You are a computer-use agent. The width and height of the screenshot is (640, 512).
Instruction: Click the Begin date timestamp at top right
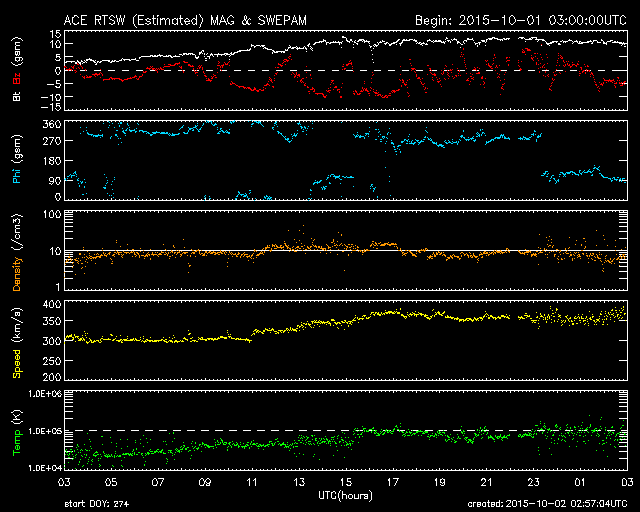click(x=520, y=19)
